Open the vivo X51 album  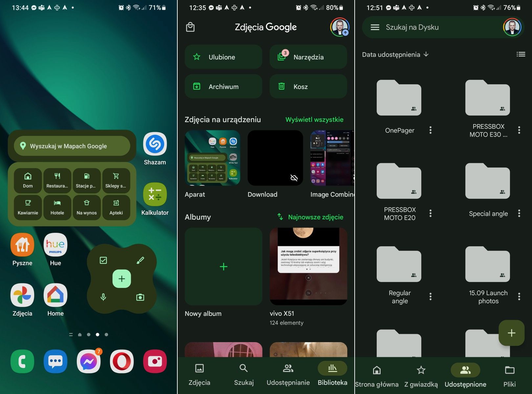point(308,266)
